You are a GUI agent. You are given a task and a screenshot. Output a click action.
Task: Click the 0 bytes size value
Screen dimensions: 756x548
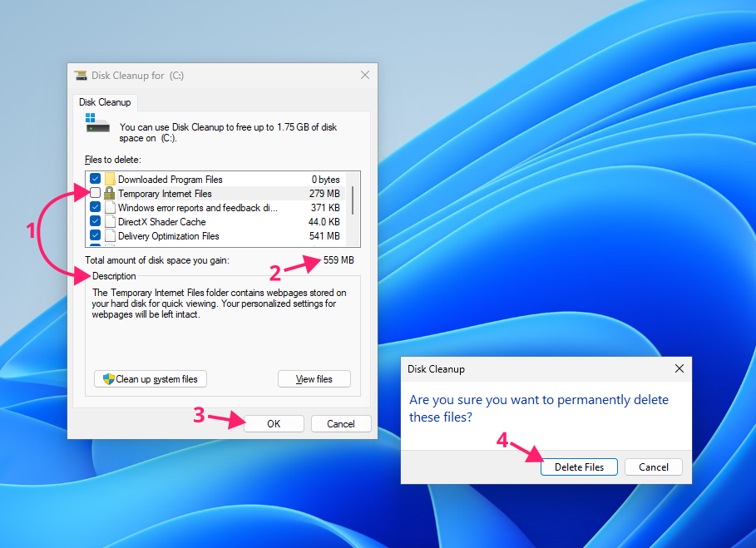326,180
